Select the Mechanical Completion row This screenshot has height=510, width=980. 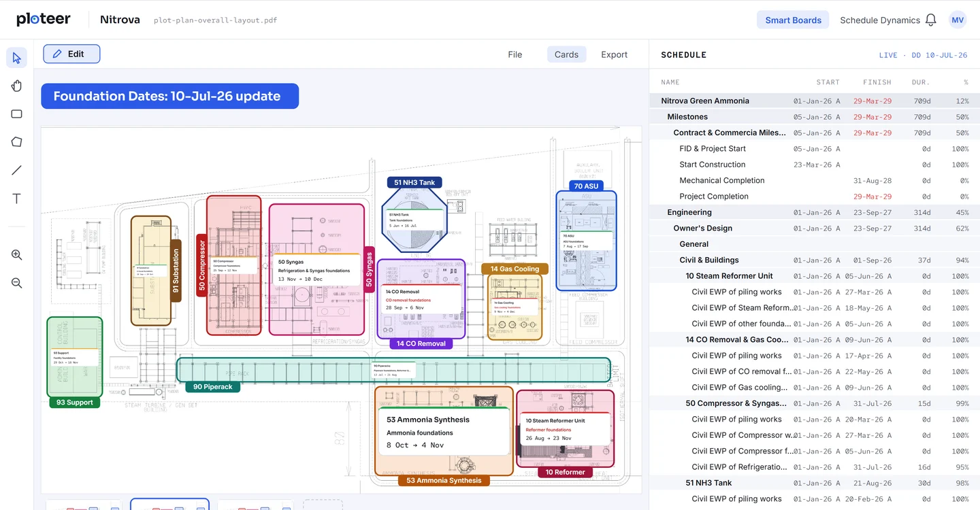[815, 180]
